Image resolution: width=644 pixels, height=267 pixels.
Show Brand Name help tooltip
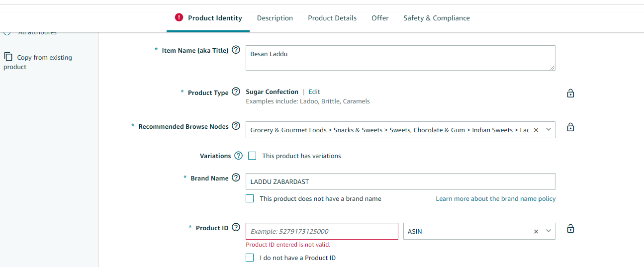[236, 178]
